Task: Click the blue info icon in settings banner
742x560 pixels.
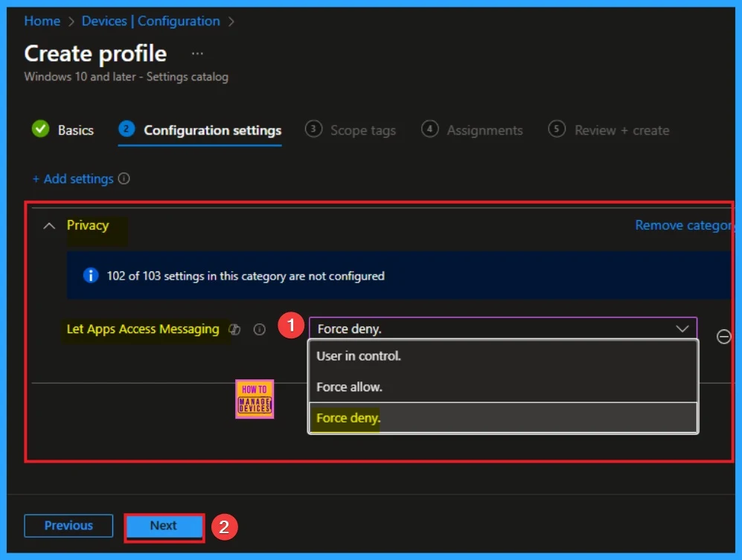Action: [x=91, y=276]
